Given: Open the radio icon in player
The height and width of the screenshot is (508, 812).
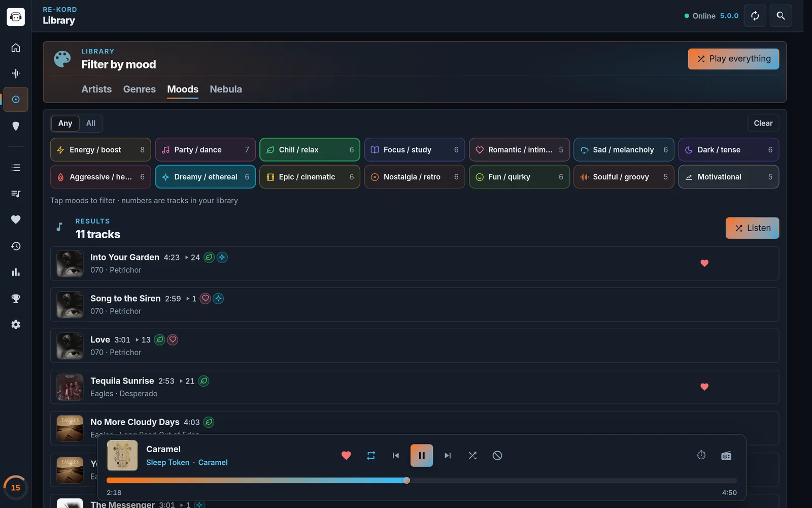Looking at the screenshot, I should (726, 456).
